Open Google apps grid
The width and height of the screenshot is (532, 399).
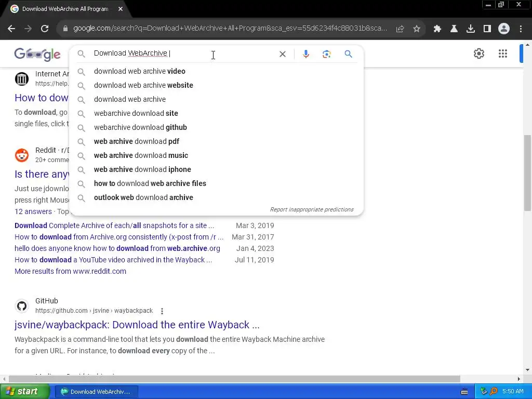pyautogui.click(x=503, y=54)
